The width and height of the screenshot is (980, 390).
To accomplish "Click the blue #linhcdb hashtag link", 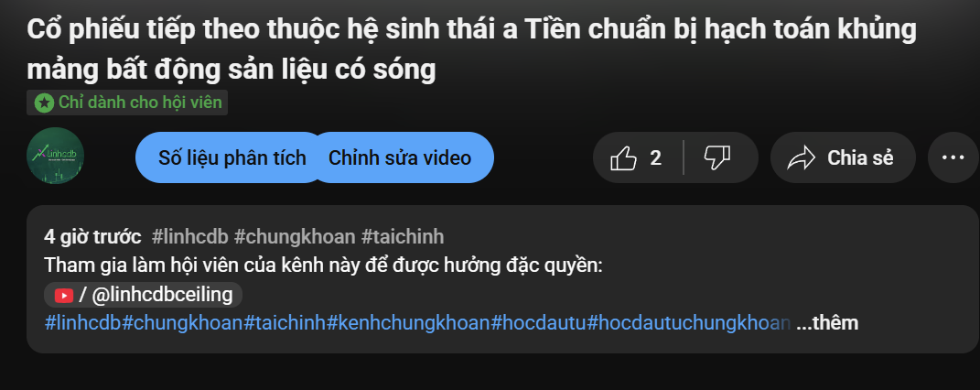I will click(82, 323).
